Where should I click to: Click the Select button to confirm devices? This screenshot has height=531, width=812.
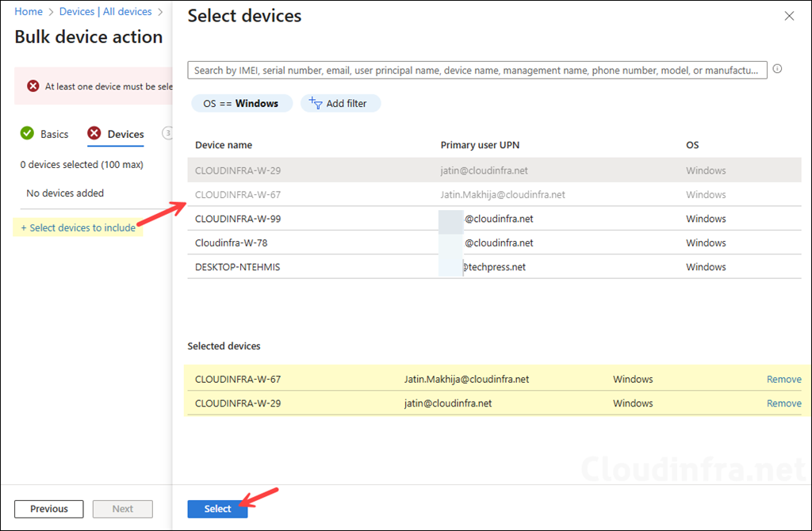tap(217, 509)
